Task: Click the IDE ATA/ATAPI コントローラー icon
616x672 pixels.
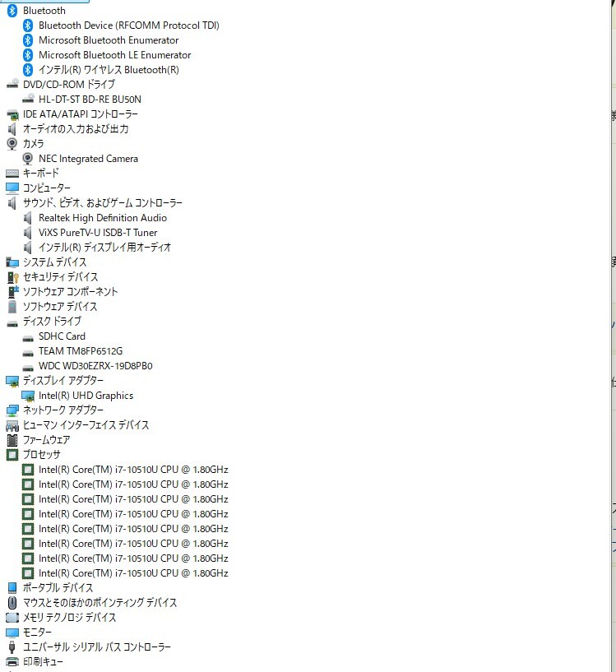Action: [12, 114]
